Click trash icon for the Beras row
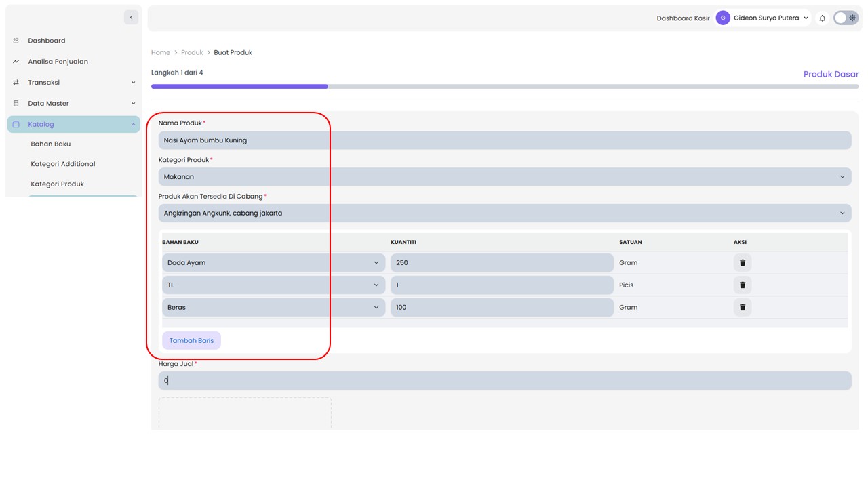 pyautogui.click(x=743, y=308)
